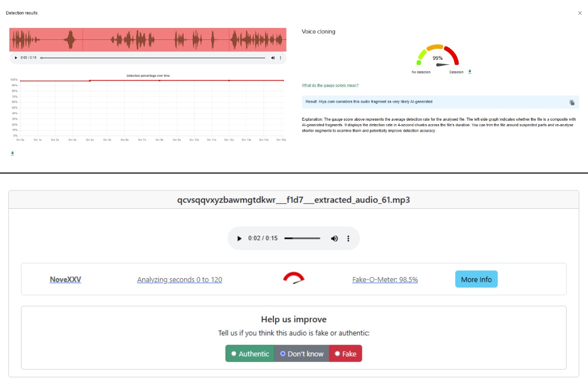Download the voice cloning gauge image
The image size is (588, 382).
(470, 72)
